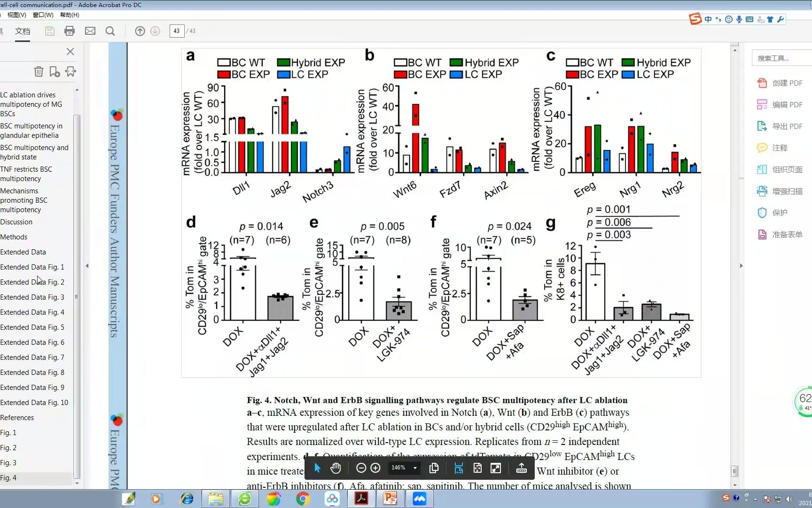Click the email envelope icon
Screen dimensions: 812x508
point(90,31)
